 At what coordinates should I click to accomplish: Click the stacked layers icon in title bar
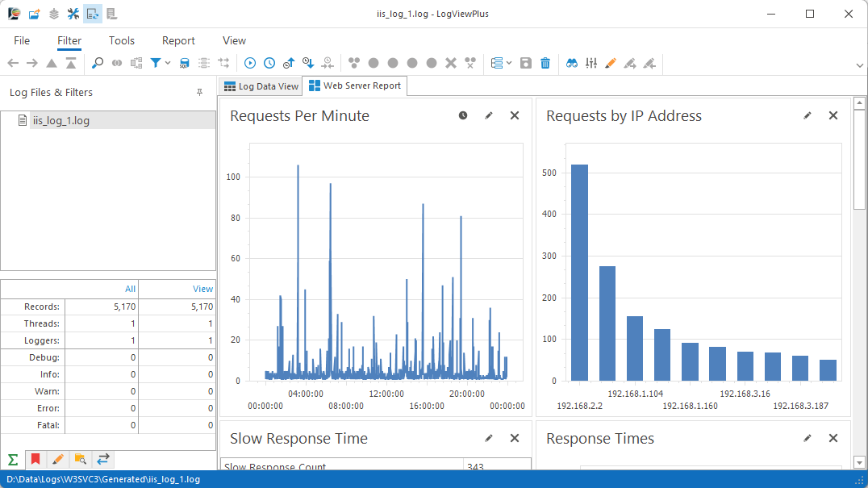pyautogui.click(x=54, y=14)
